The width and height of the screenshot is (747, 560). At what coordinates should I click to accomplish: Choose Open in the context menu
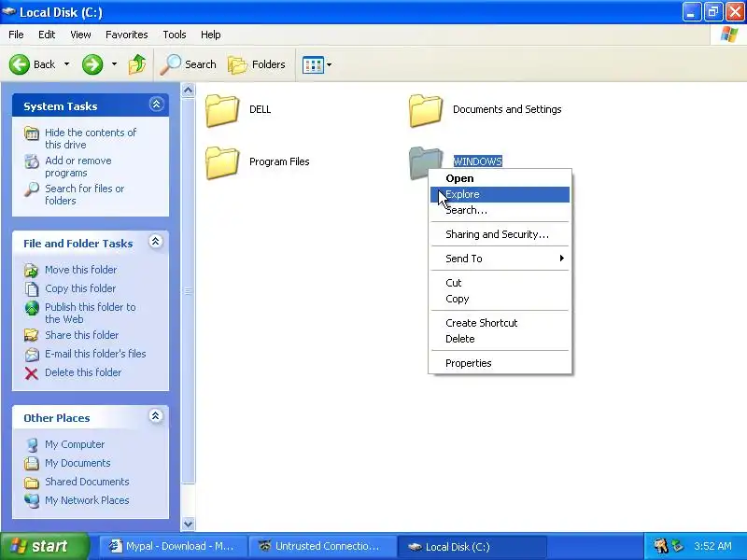[500, 178]
